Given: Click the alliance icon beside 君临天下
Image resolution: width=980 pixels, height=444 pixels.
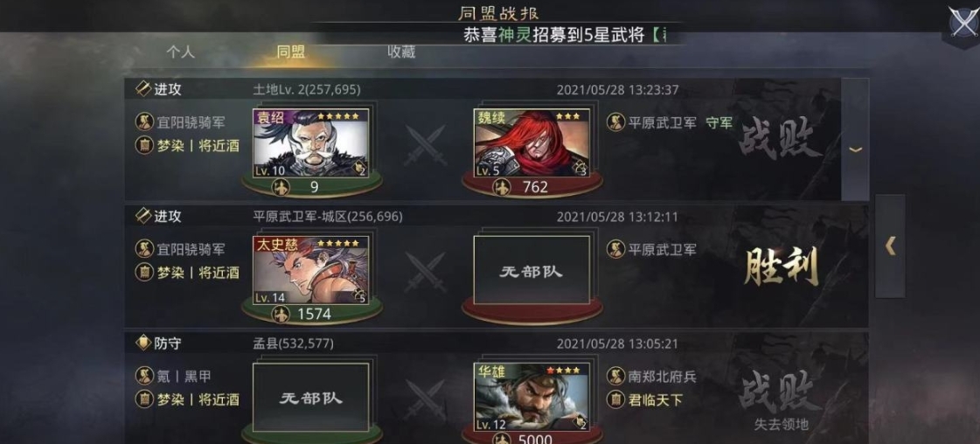Looking at the screenshot, I should tap(616, 399).
